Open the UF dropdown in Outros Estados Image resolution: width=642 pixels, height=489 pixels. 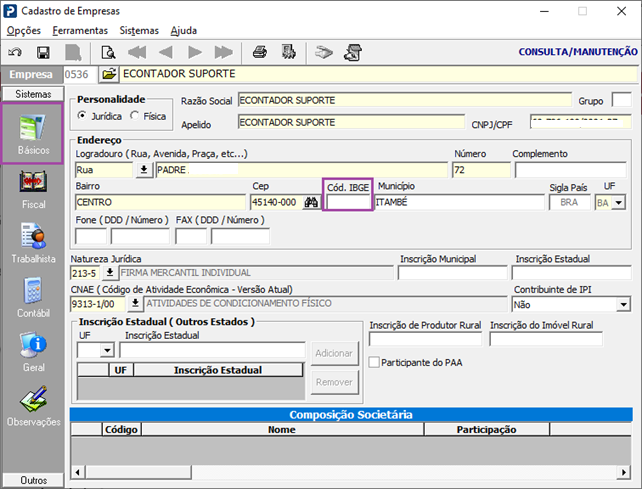pyautogui.click(x=108, y=351)
